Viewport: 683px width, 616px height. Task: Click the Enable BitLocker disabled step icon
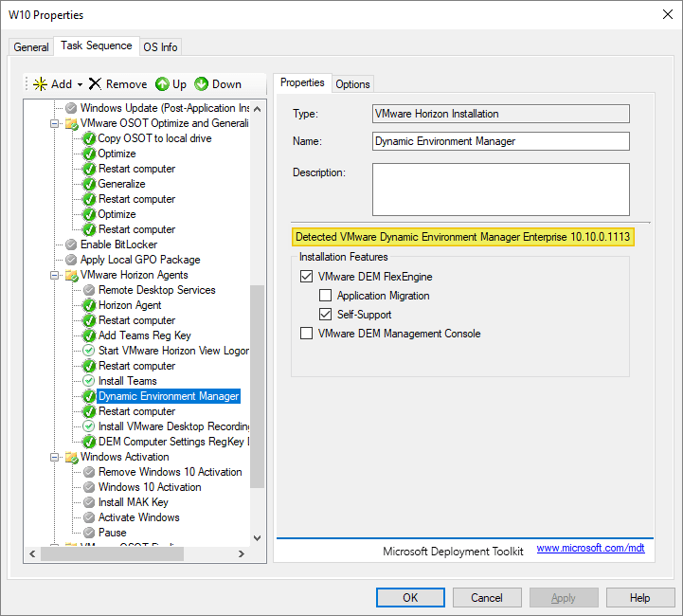[71, 245]
